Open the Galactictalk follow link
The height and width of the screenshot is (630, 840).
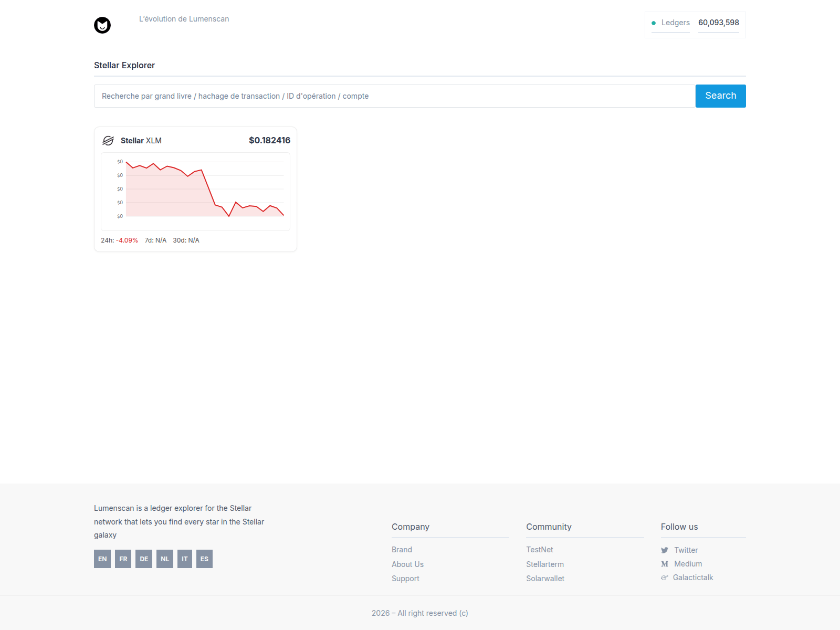tap(693, 577)
